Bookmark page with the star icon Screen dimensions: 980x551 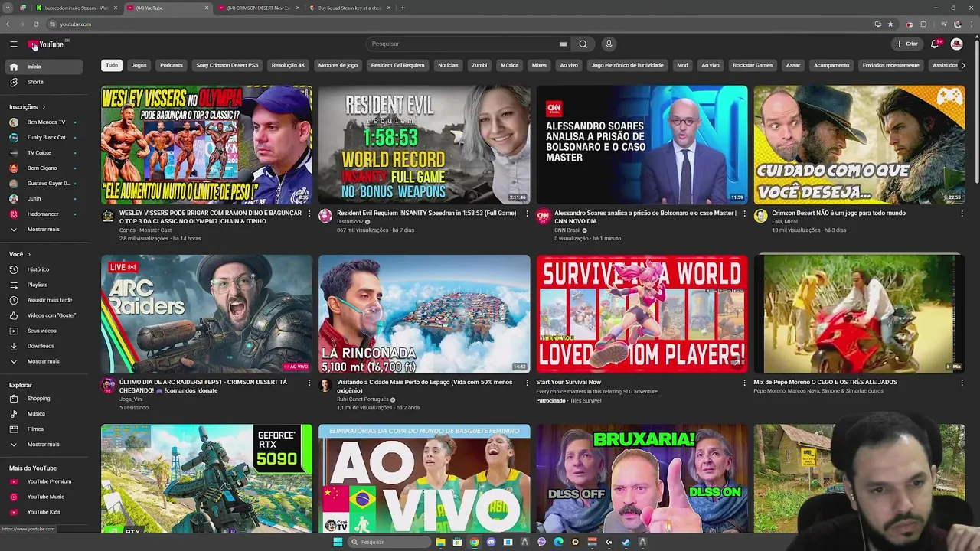tap(890, 24)
